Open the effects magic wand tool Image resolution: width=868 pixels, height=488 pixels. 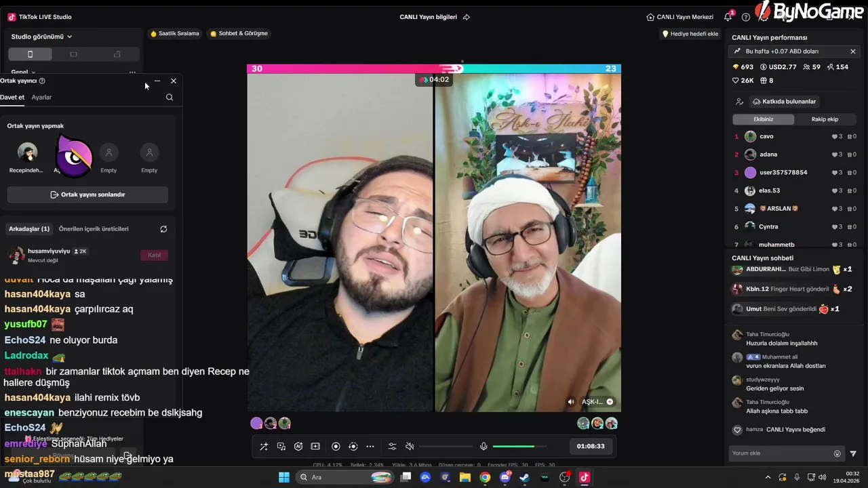pyautogui.click(x=264, y=446)
